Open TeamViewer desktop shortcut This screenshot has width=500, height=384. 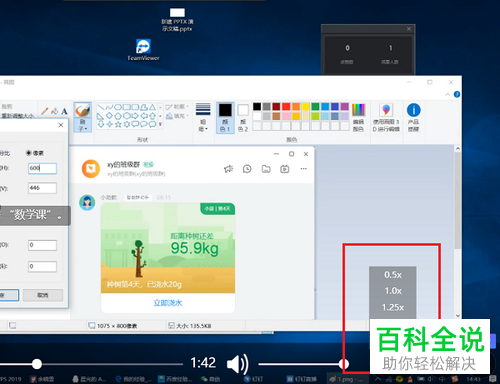tap(143, 50)
